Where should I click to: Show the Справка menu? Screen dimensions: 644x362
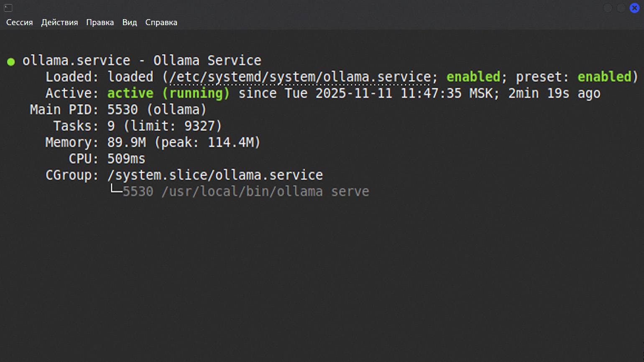pos(161,23)
